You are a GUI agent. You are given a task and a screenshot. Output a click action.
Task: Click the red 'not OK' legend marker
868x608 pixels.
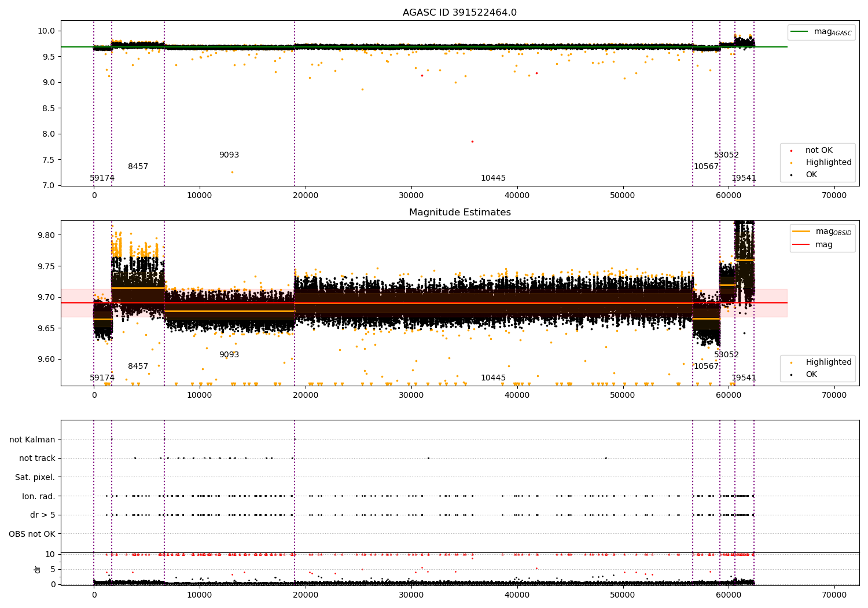(791, 151)
